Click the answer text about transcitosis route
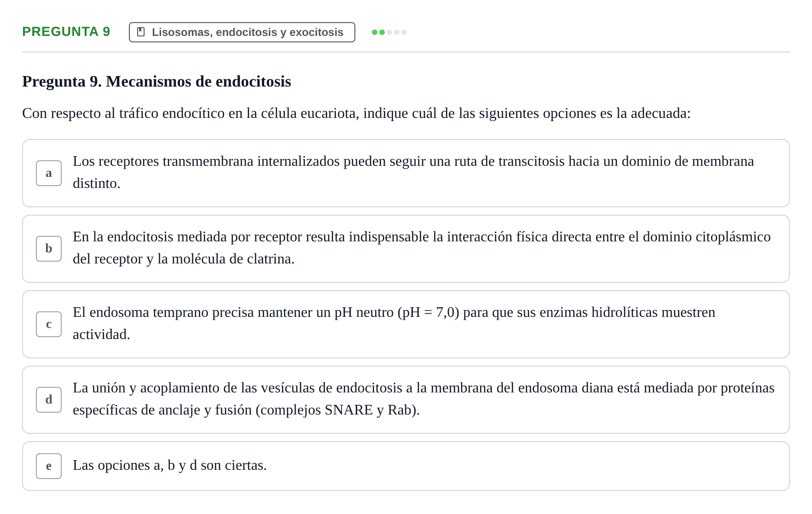The height and width of the screenshot is (514, 812). tap(413, 172)
